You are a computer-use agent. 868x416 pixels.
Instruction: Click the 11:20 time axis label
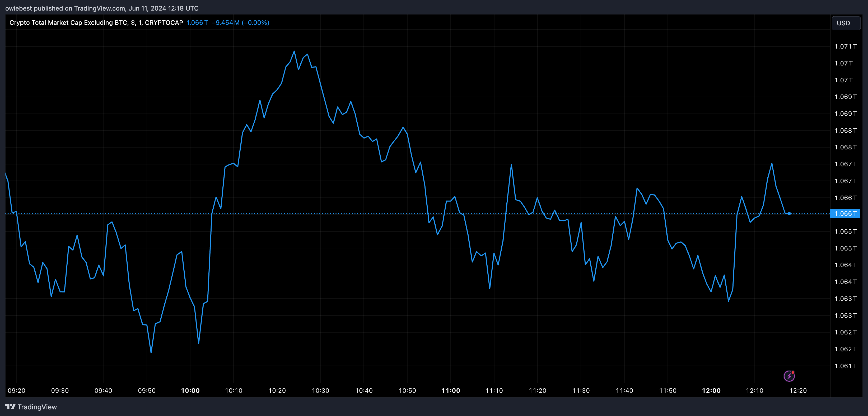(538, 390)
